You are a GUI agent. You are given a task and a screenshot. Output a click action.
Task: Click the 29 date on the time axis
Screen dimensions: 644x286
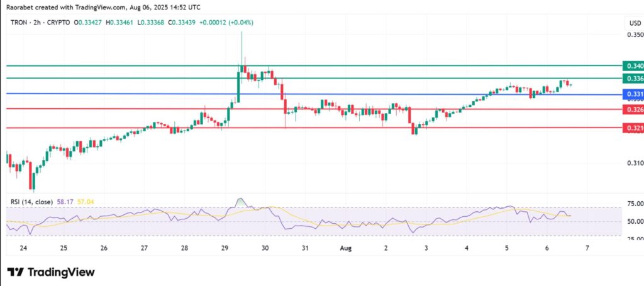pos(225,248)
